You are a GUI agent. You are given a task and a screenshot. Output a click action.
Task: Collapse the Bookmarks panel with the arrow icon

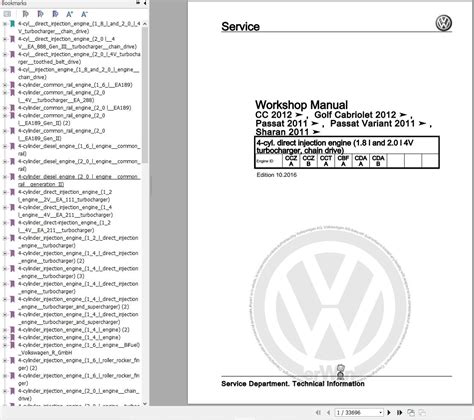tap(145, 3)
